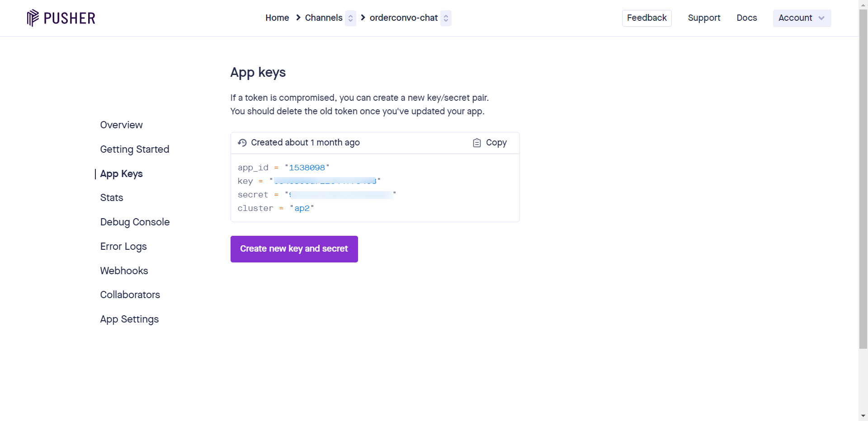Click the app_id value "1538098"
Screen dimensions: 868x421
pyautogui.click(x=307, y=168)
